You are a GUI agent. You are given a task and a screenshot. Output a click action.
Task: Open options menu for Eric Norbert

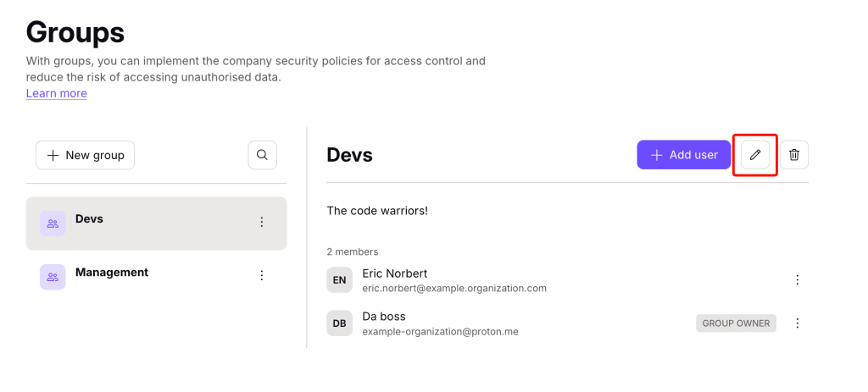pos(797,279)
